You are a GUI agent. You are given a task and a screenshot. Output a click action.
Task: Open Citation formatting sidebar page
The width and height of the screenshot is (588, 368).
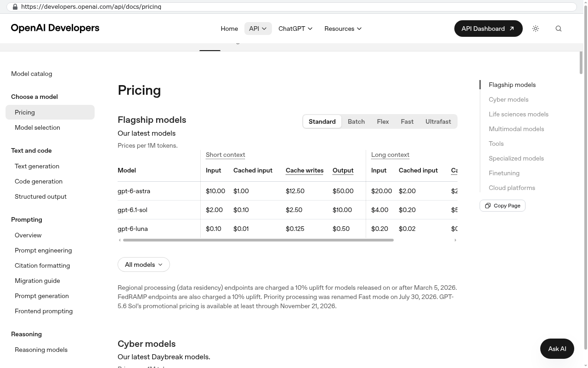coord(42,265)
